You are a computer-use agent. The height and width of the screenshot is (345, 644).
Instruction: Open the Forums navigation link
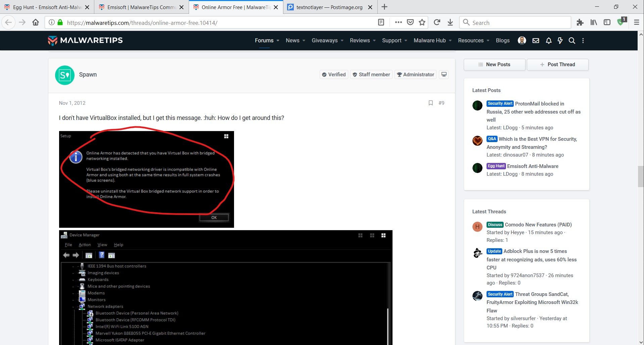click(x=264, y=41)
